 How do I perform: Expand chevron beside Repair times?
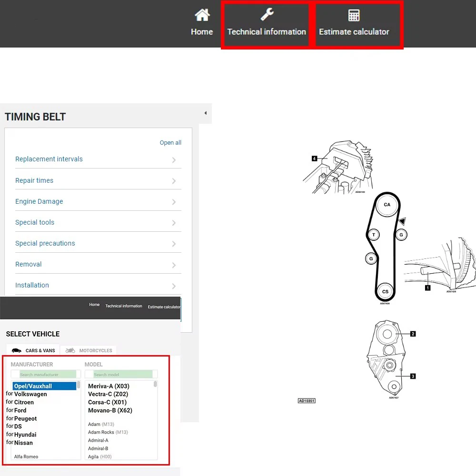coord(174,181)
